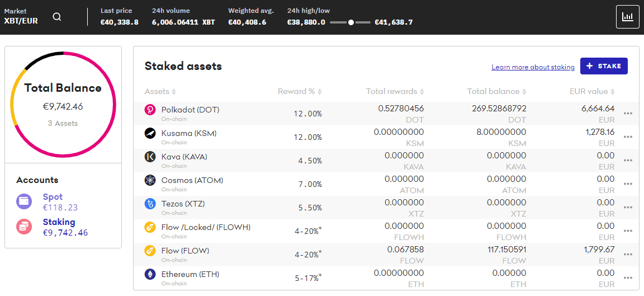Click the 24h high €41,638.7 value
The height and width of the screenshot is (296, 644).
[x=394, y=22]
